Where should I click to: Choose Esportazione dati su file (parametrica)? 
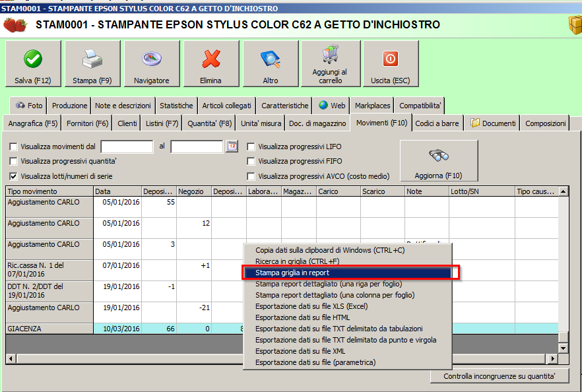[x=347, y=362]
